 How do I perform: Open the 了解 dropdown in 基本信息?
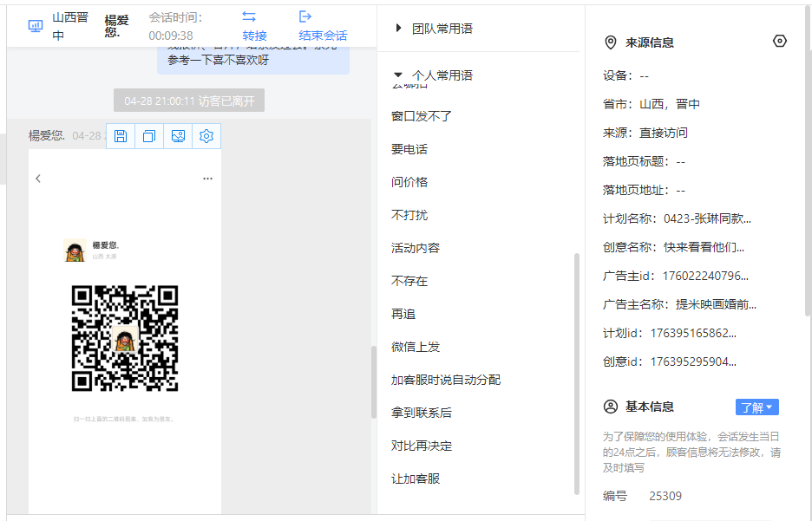click(756, 407)
